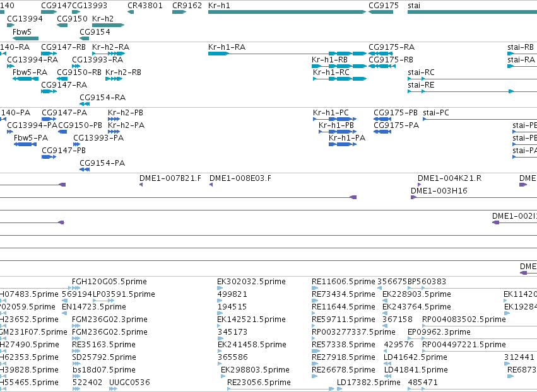Click the FGM236G02.3prime EST label
Screen dimensions: 537x392
(110, 320)
